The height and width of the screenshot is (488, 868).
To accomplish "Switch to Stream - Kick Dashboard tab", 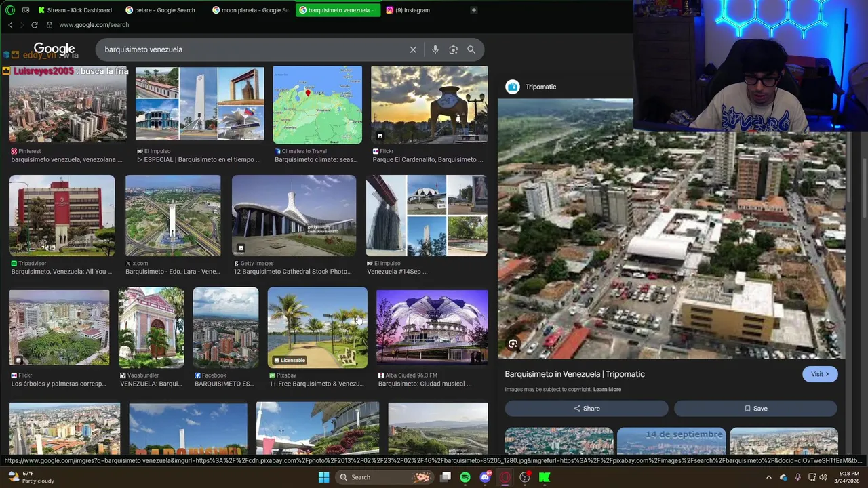I will tap(75, 10).
